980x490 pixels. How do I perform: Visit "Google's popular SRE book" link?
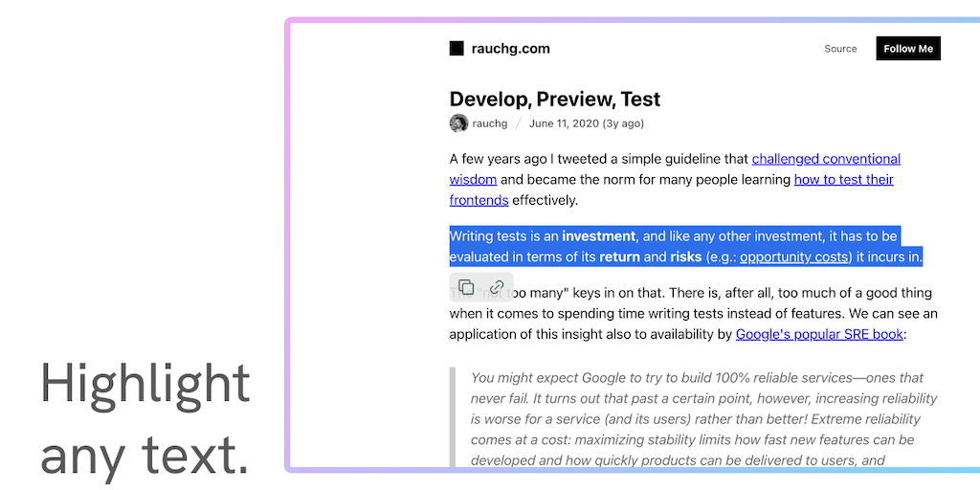coord(818,334)
